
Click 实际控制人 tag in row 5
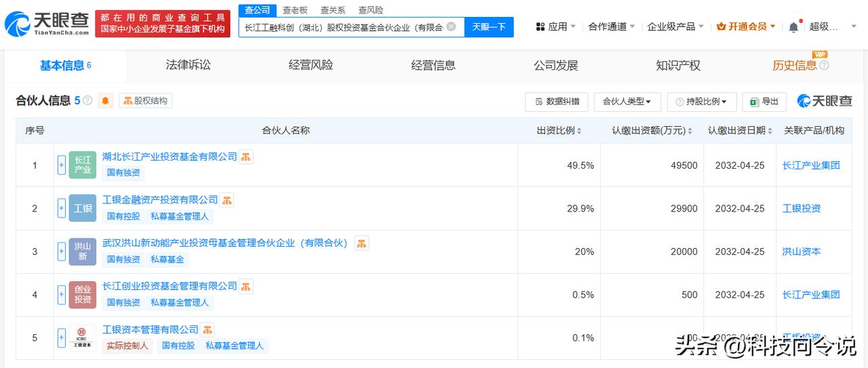pyautogui.click(x=128, y=346)
